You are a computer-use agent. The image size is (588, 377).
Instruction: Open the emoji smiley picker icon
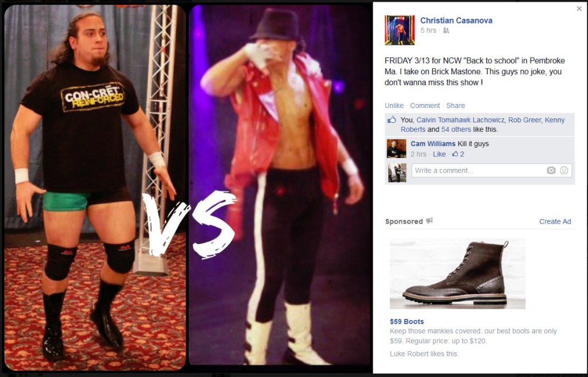[564, 171]
